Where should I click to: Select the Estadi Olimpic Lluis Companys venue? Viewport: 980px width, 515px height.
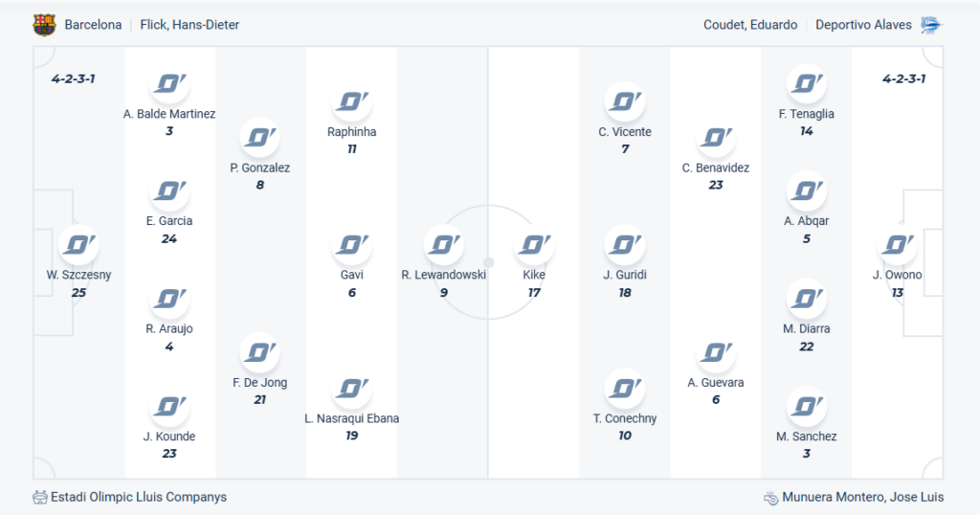tap(139, 498)
